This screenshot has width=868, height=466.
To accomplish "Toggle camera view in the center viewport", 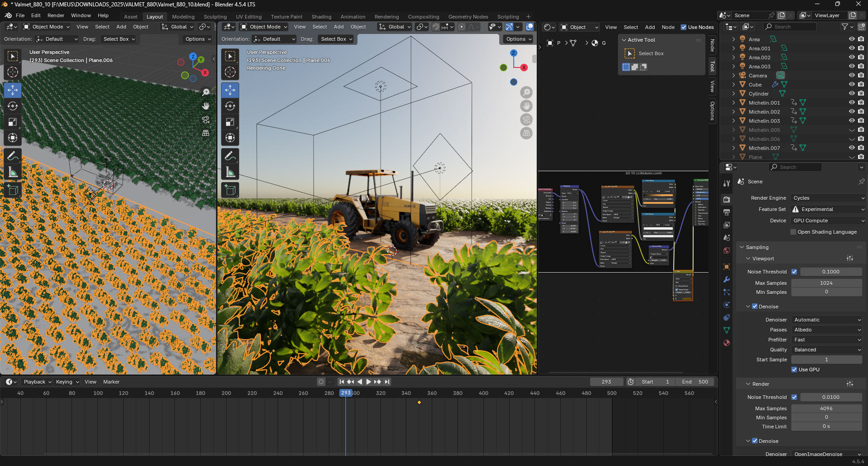I will [x=526, y=120].
